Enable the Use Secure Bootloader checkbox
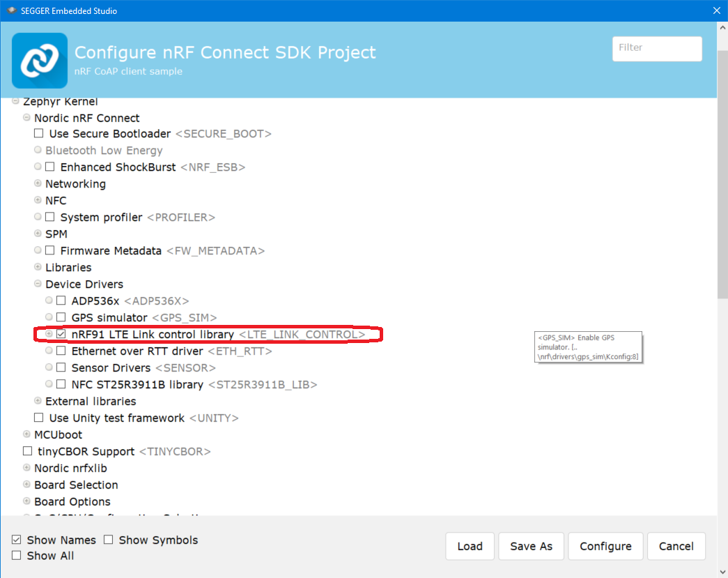Screen dimensions: 728x578 click(39, 133)
